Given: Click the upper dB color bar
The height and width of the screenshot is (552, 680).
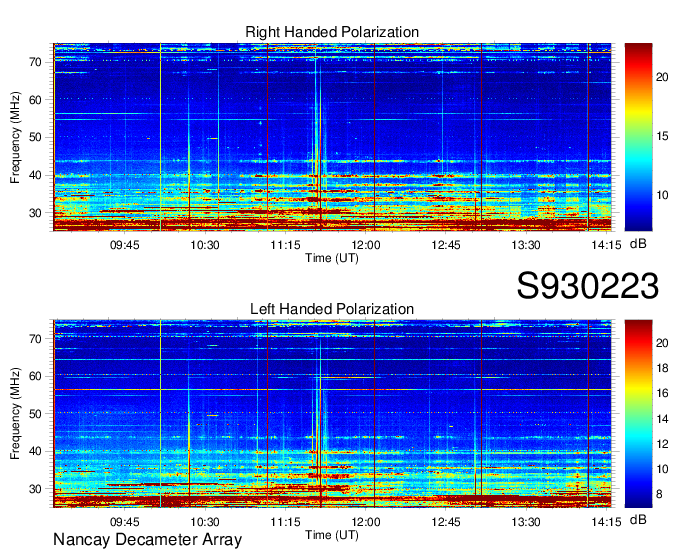Looking at the screenshot, I should 638,137.
